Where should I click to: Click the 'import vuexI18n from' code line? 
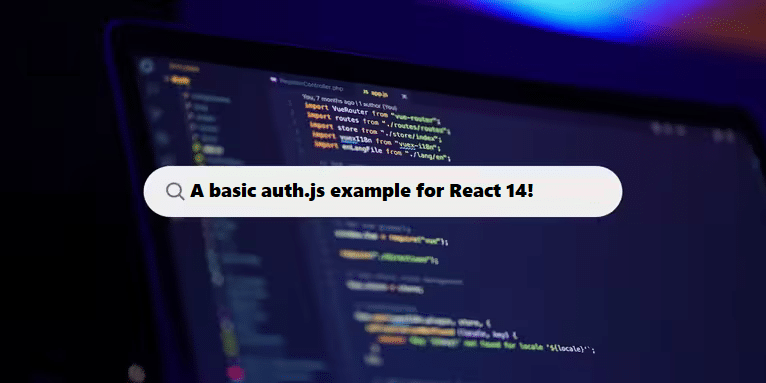click(x=377, y=141)
